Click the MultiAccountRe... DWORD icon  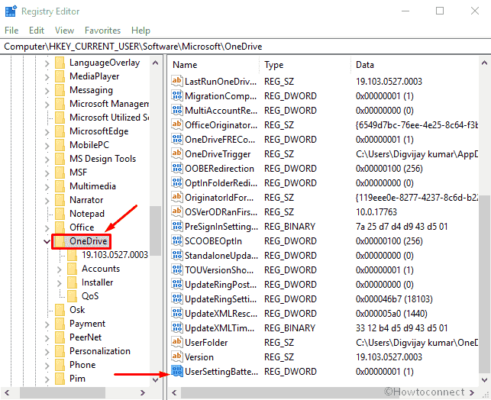click(177, 110)
